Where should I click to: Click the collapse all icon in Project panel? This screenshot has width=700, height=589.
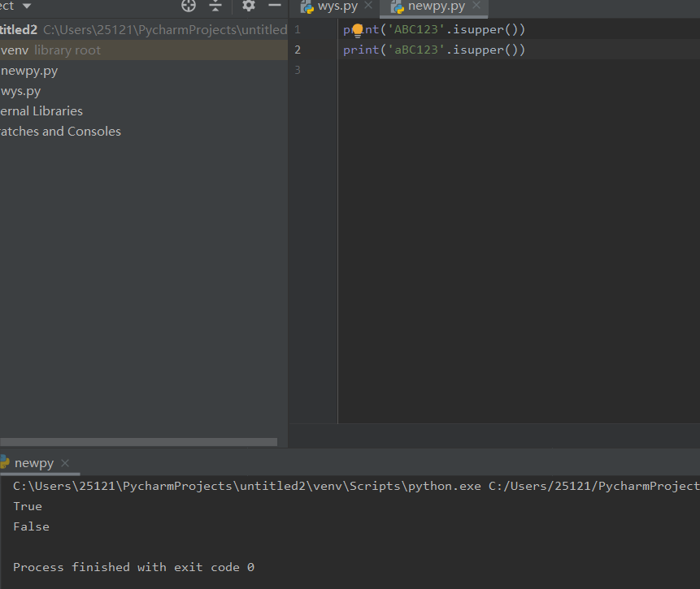pos(215,6)
